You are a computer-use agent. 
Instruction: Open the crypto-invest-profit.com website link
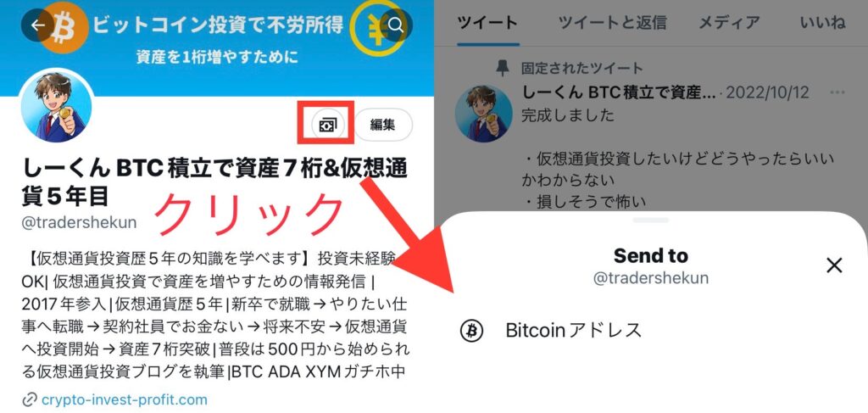[x=124, y=399]
